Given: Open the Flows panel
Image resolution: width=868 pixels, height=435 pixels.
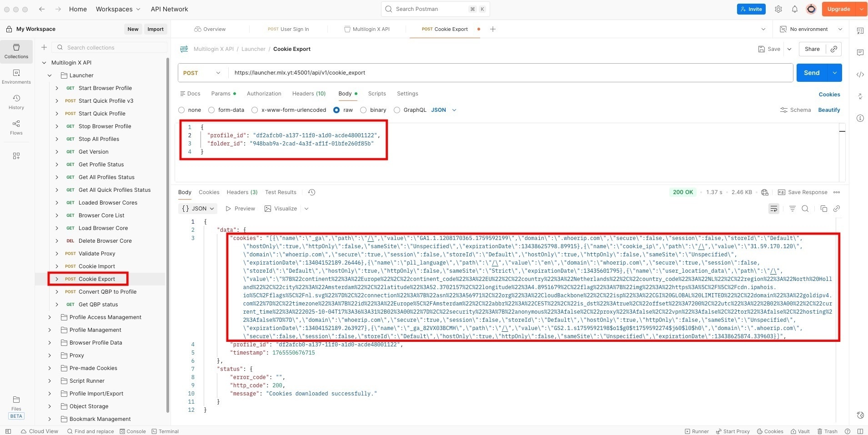Looking at the screenshot, I should pyautogui.click(x=16, y=127).
